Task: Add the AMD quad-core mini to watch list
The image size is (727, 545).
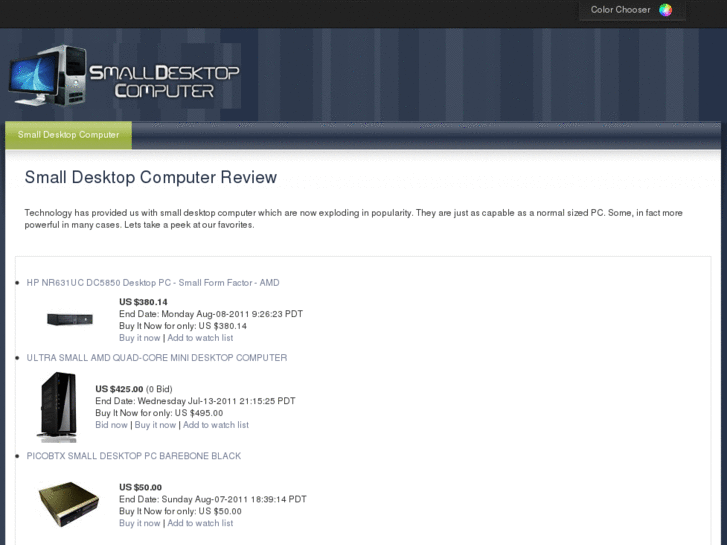Action: click(216, 425)
